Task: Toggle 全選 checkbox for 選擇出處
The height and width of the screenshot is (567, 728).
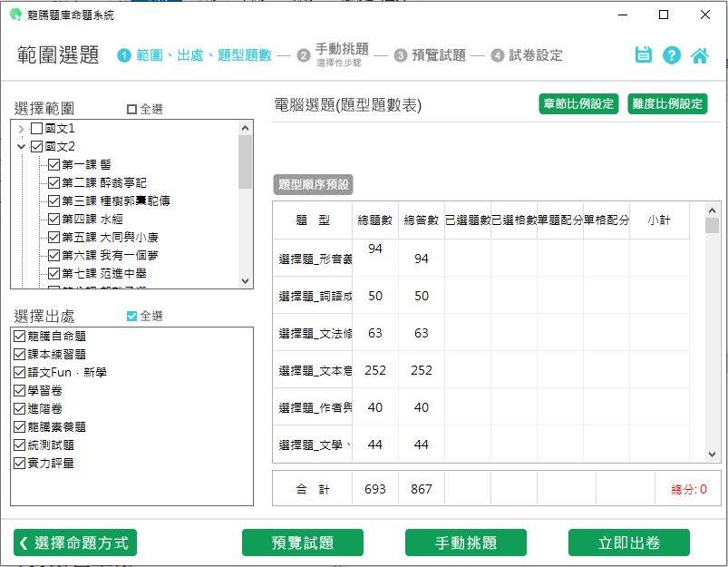Action: coord(131,316)
